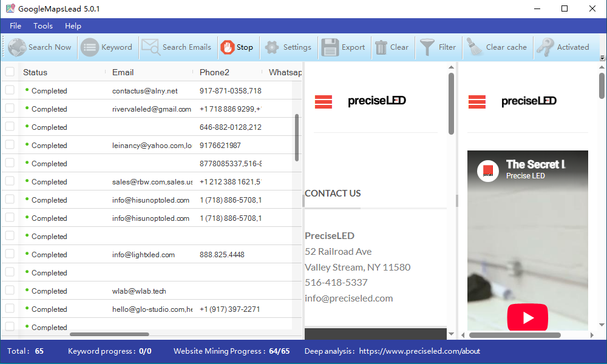Select the phone cell 9176621987
This screenshot has height=364, width=607.
(220, 146)
